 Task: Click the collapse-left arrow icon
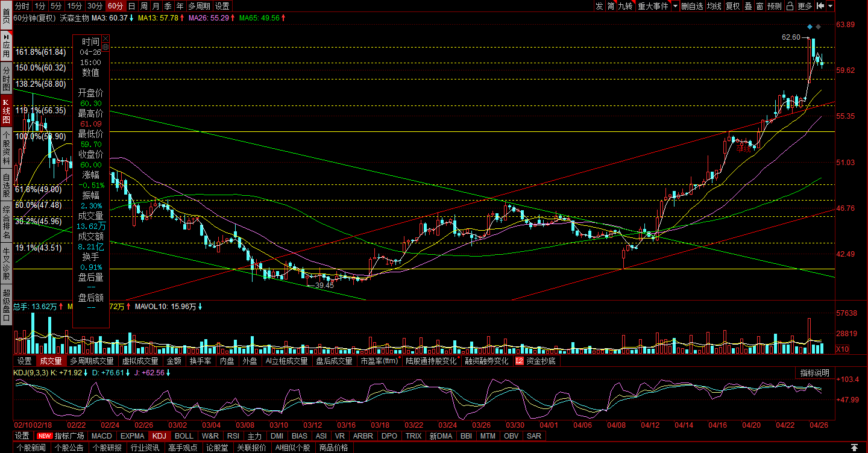(820, 6)
